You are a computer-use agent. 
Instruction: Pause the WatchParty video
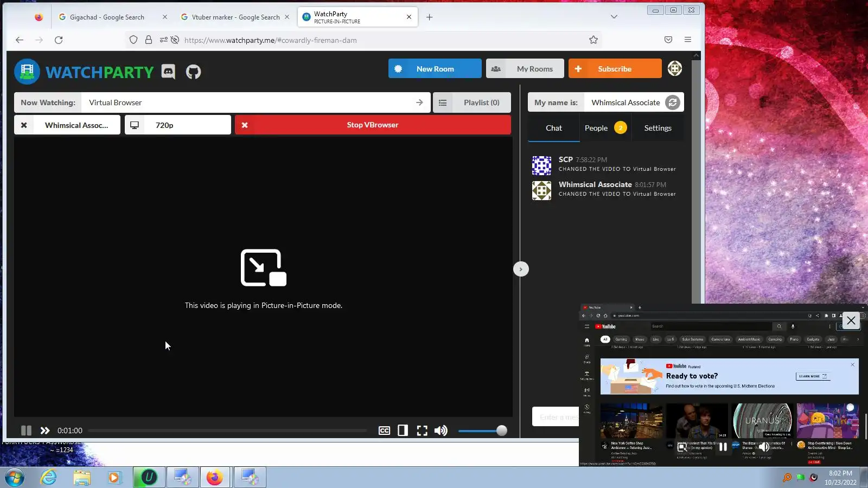26,431
